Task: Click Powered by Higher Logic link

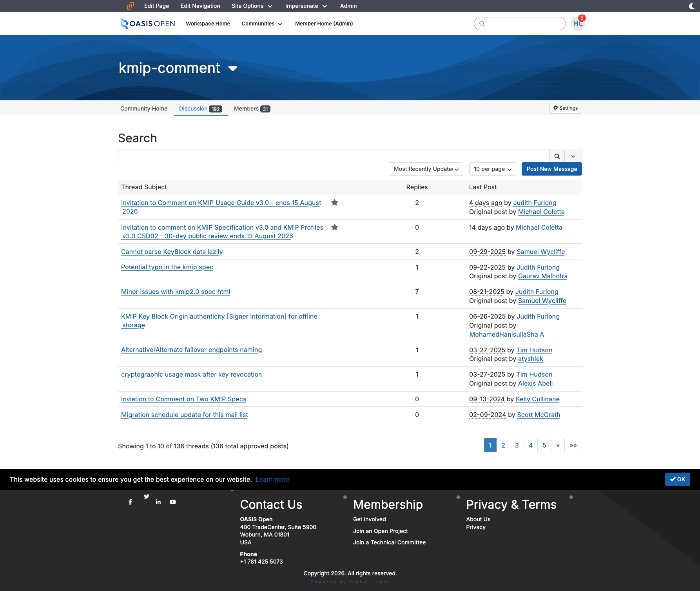Action: coord(350,582)
